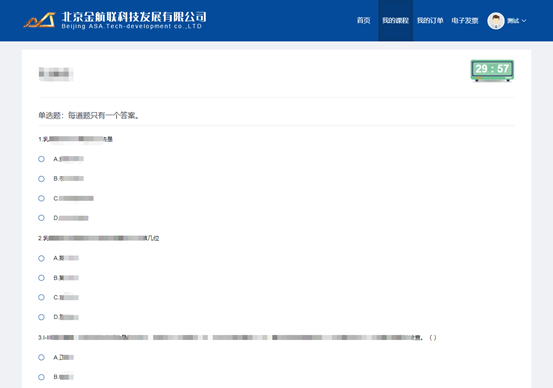553x388 pixels.
Task: Pick option C for question 2
Action: pyautogui.click(x=41, y=297)
